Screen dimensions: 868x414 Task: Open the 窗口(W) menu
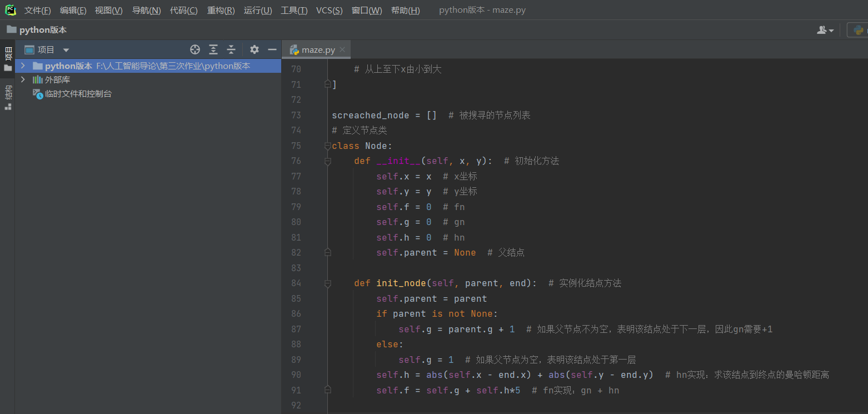[x=367, y=11]
